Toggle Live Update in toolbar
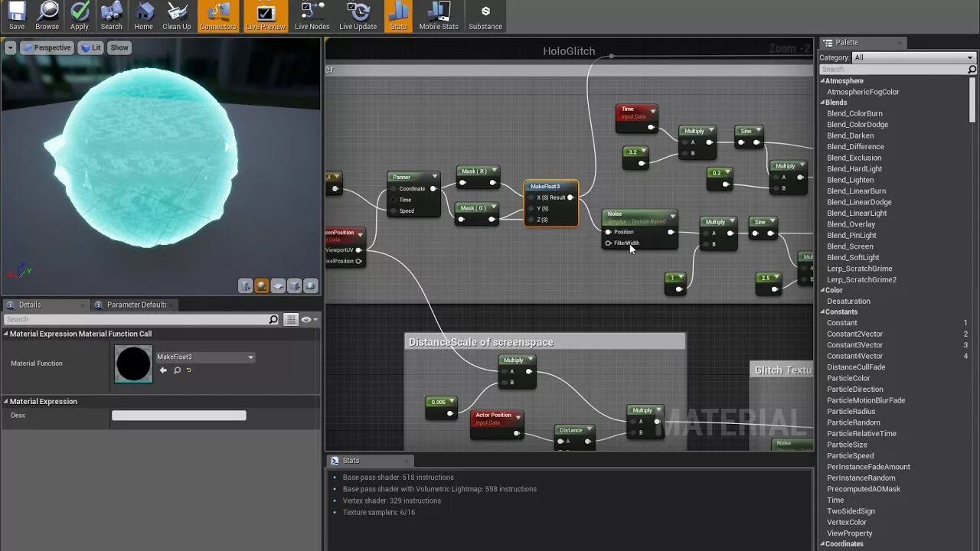 pyautogui.click(x=358, y=16)
